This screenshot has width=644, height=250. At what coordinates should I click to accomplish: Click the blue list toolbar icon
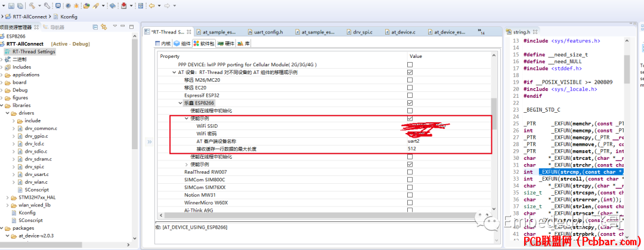coord(141,6)
